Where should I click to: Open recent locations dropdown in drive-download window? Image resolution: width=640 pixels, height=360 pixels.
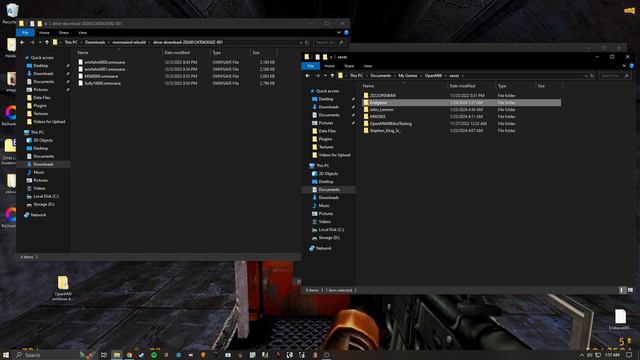(40, 42)
